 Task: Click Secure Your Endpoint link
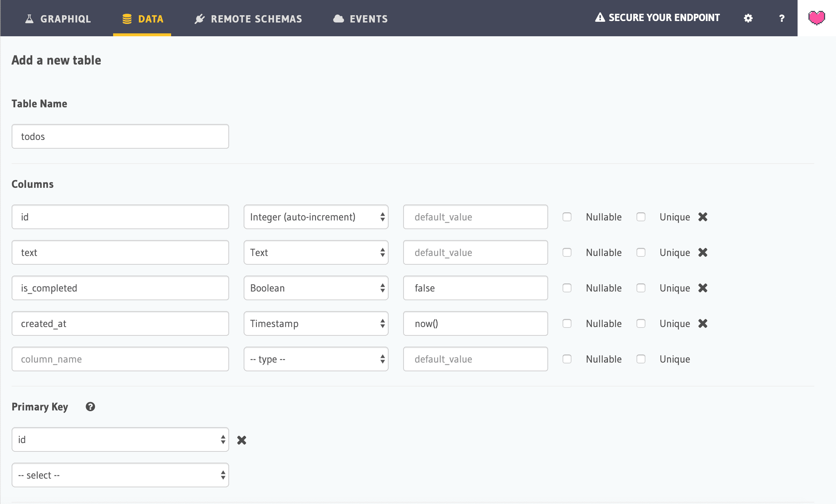tap(657, 17)
